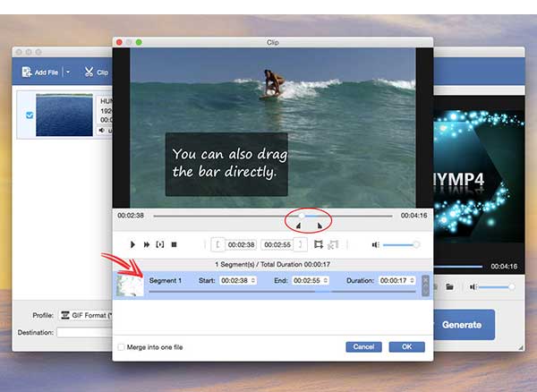Click the end time field 00:02:55 beside bracket
537x392 pixels.
[277, 245]
